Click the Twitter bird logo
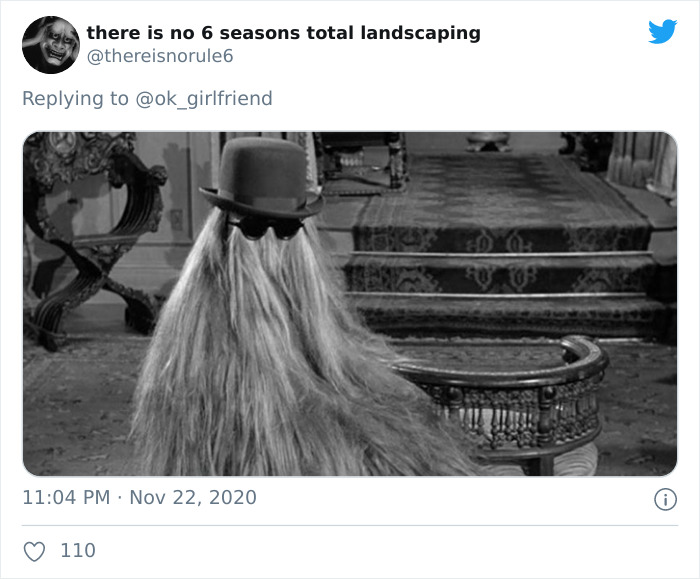This screenshot has width=700, height=579. pyautogui.click(x=662, y=31)
